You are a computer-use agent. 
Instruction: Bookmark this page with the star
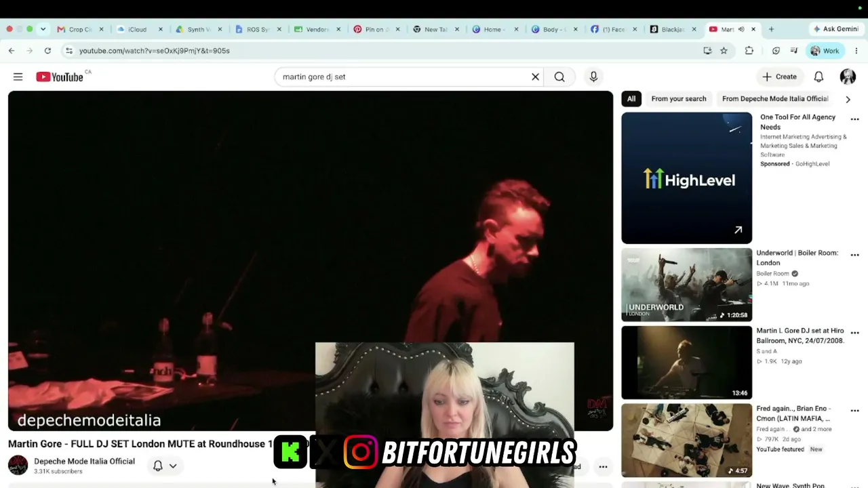click(724, 51)
